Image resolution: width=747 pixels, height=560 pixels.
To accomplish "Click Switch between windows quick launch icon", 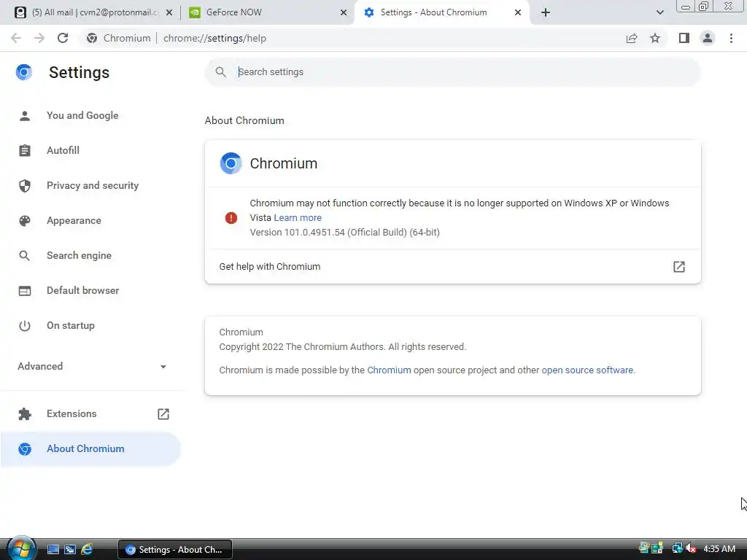I will click(70, 550).
